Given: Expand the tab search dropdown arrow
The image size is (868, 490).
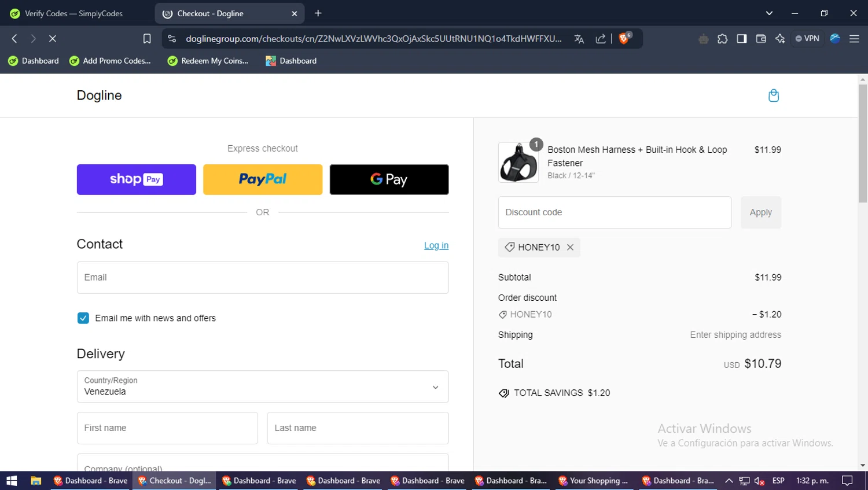Looking at the screenshot, I should point(769,13).
